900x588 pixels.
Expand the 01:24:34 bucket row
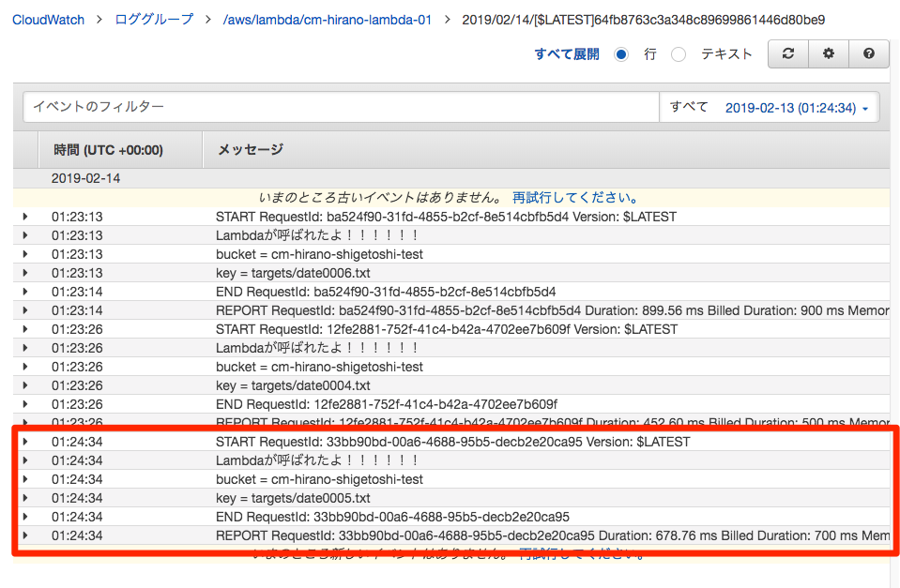25,479
